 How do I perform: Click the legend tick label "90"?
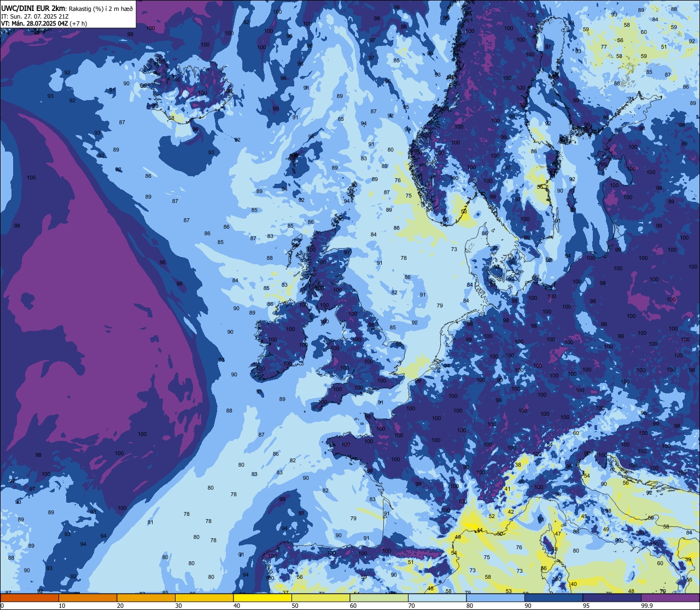click(528, 606)
